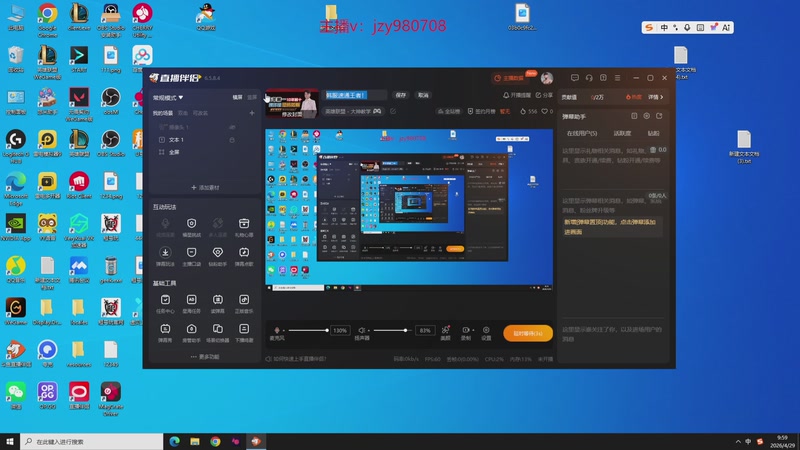This screenshot has width=800, height=450.
Task: Click the user avatar in title bar
Action: click(x=547, y=78)
